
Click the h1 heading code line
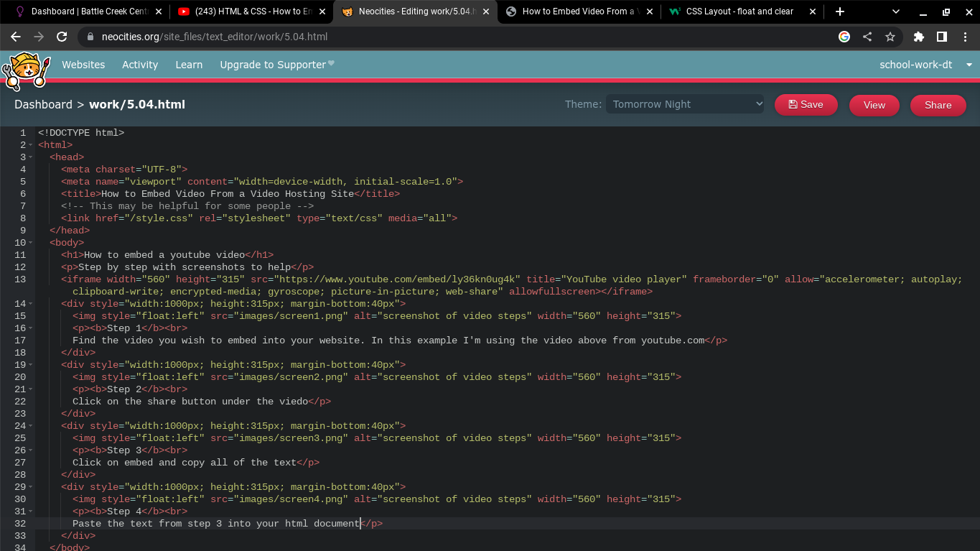pyautogui.click(x=167, y=255)
